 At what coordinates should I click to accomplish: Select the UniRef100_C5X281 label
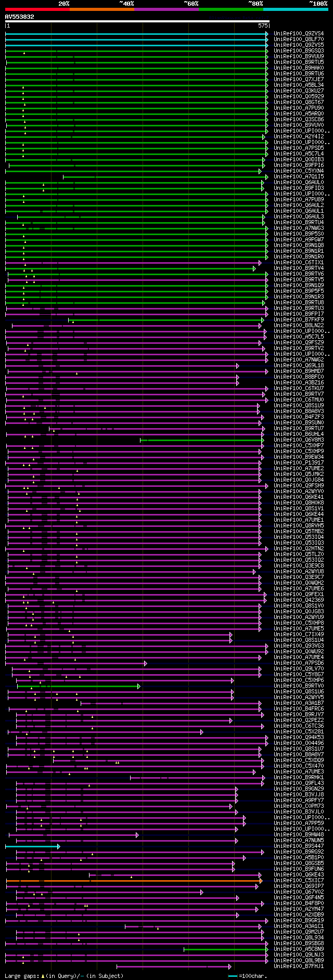pyautogui.click(x=299, y=731)
